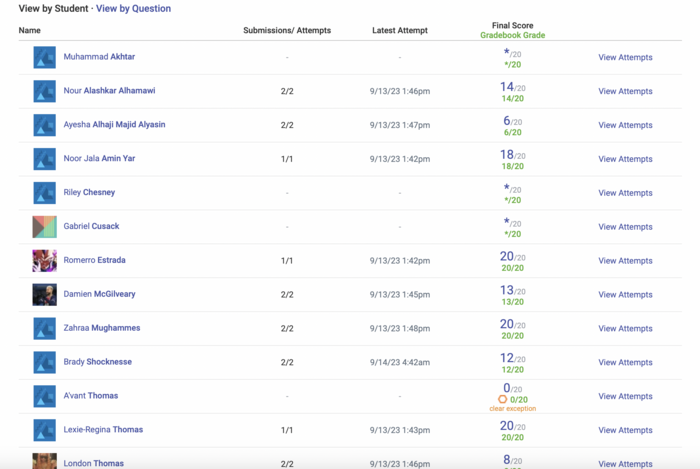Click Brady Shocknesse's avatar icon
This screenshot has height=469, width=700.
[x=44, y=363]
